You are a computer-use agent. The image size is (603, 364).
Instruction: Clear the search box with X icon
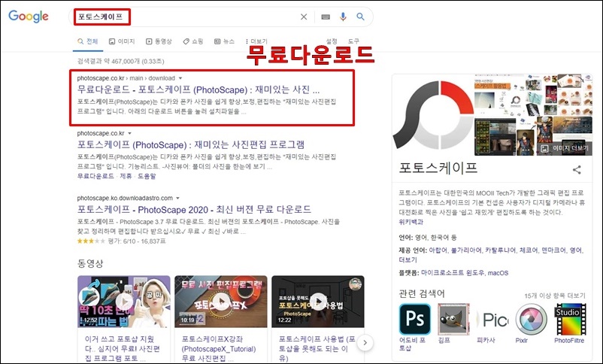point(304,17)
